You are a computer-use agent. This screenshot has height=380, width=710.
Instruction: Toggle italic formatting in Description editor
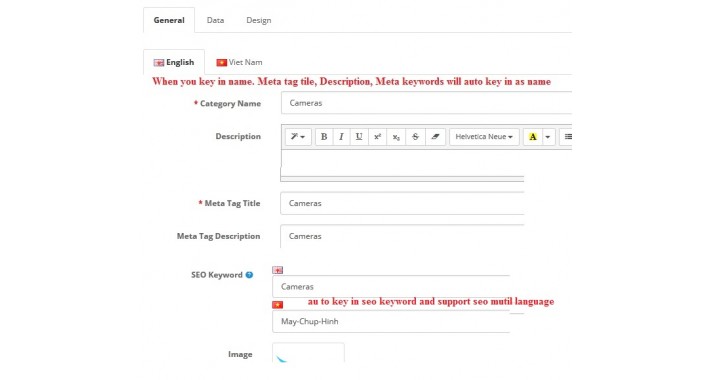[x=341, y=136]
